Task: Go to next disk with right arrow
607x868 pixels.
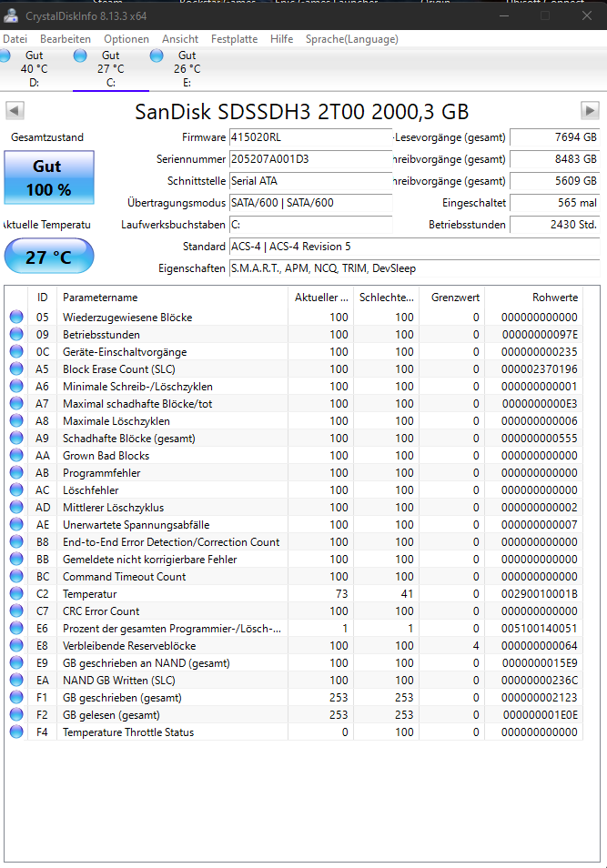Action: point(590,110)
